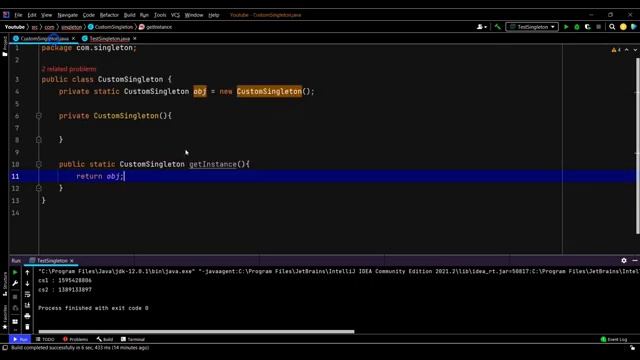
Task: Run TestSingleton with coverage icon
Action: (588, 27)
